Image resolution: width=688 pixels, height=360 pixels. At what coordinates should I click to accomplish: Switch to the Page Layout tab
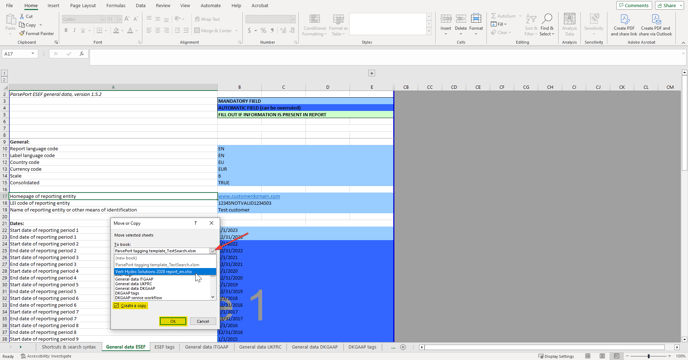(x=82, y=6)
